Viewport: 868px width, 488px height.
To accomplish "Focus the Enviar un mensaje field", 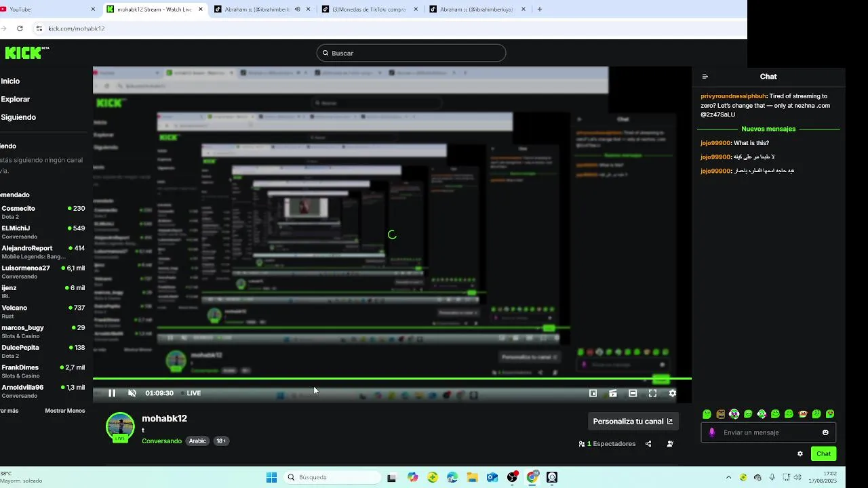I will 768,432.
